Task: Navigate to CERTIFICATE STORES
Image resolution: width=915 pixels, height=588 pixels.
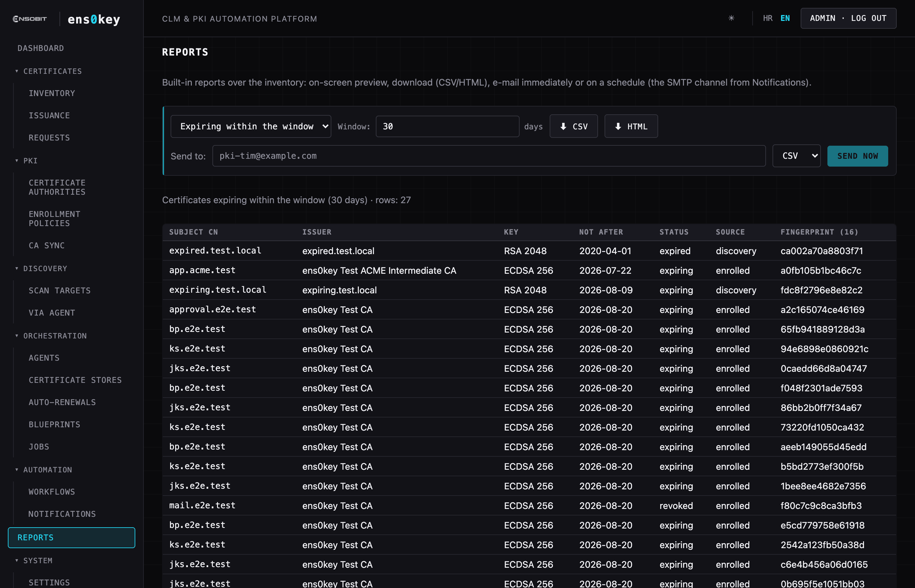Action: click(x=75, y=380)
